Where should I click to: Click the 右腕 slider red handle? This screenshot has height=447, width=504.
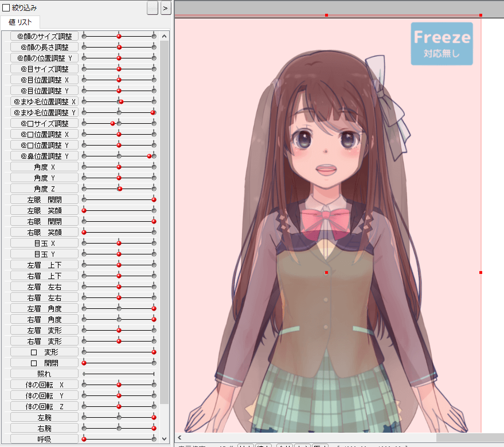154,428
